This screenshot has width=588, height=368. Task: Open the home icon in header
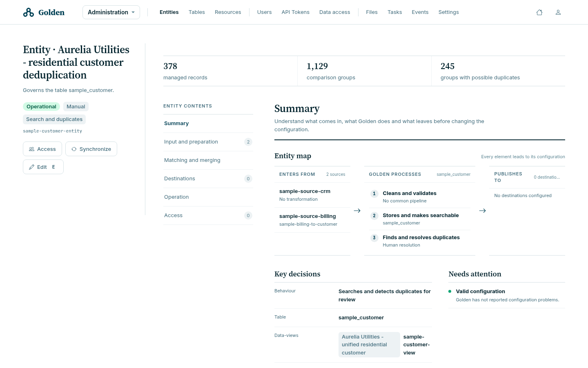pyautogui.click(x=539, y=12)
